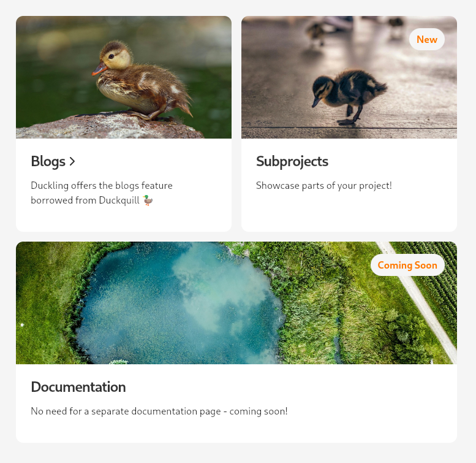476x463 pixels.
Task: Click the Coming Soon badge
Action: (407, 265)
